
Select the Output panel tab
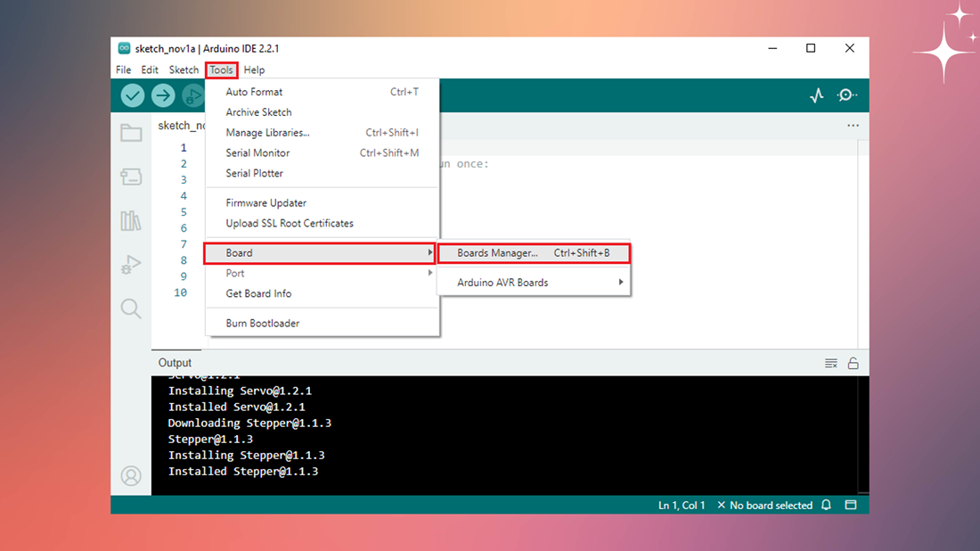(x=175, y=363)
